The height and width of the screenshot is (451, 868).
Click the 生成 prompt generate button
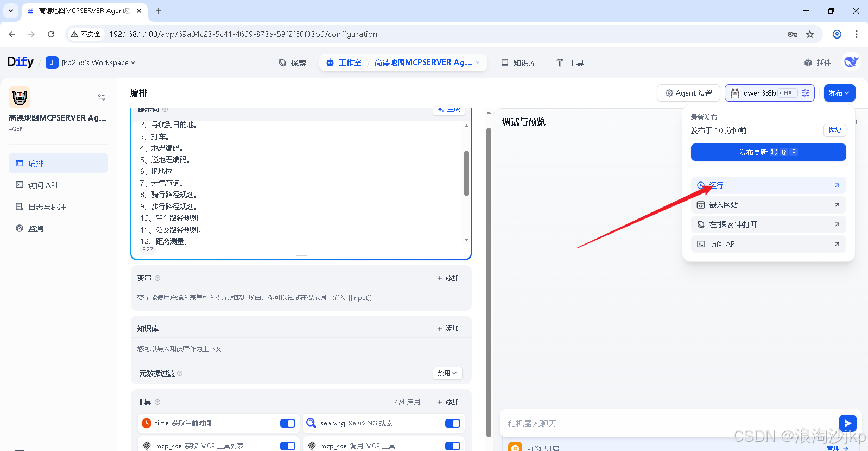coord(449,110)
